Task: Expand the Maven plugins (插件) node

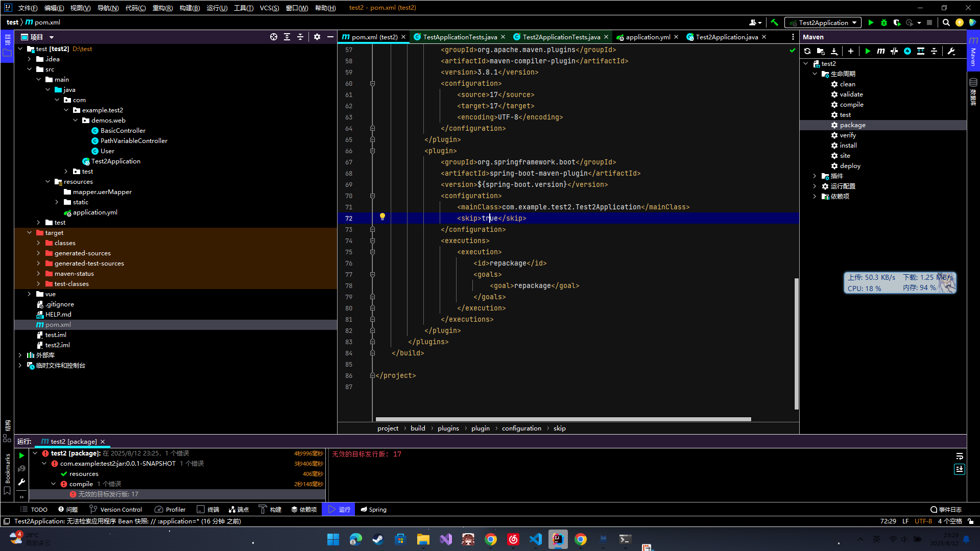Action: pos(815,176)
